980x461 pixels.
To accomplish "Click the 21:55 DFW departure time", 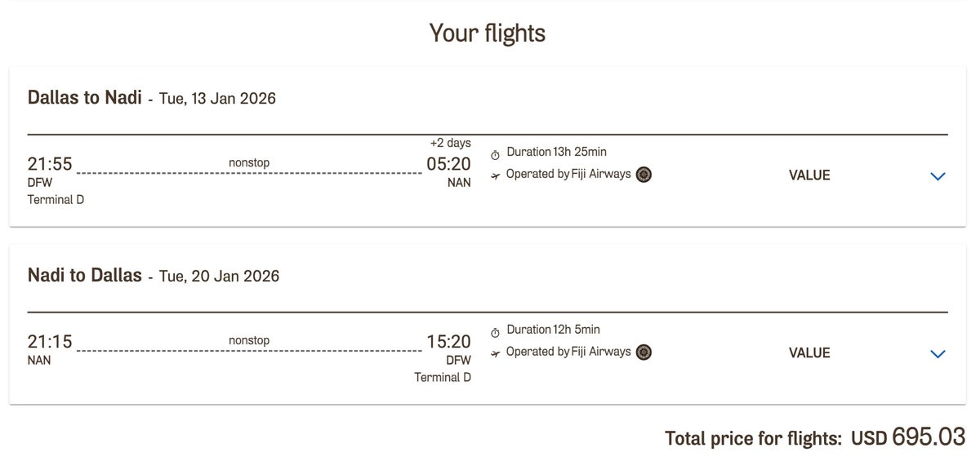I will pyautogui.click(x=50, y=165).
